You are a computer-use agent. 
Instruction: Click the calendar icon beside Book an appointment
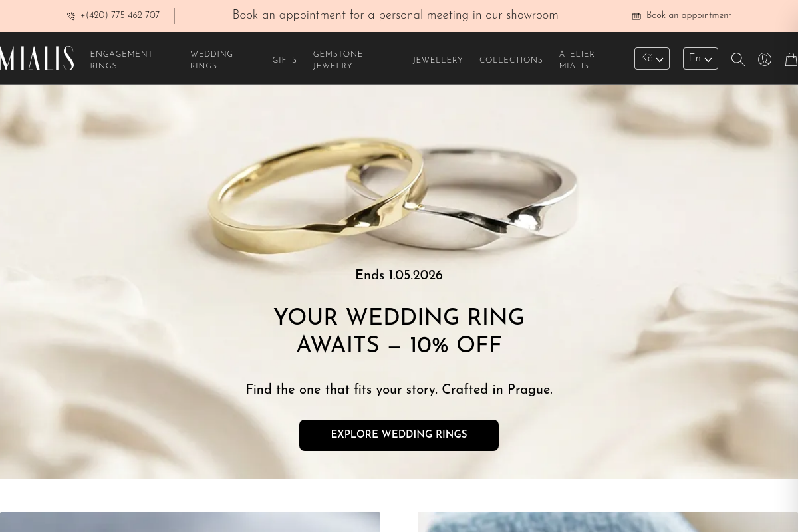(636, 16)
